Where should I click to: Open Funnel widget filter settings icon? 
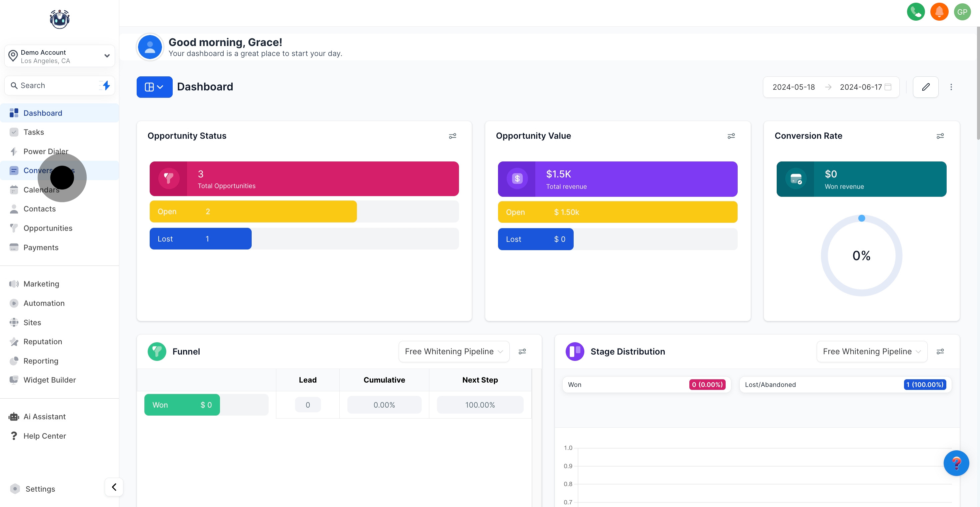point(522,351)
